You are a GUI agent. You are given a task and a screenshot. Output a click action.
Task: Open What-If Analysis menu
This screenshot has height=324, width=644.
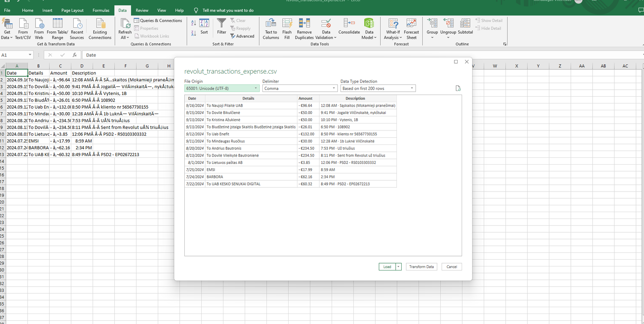pyautogui.click(x=393, y=29)
